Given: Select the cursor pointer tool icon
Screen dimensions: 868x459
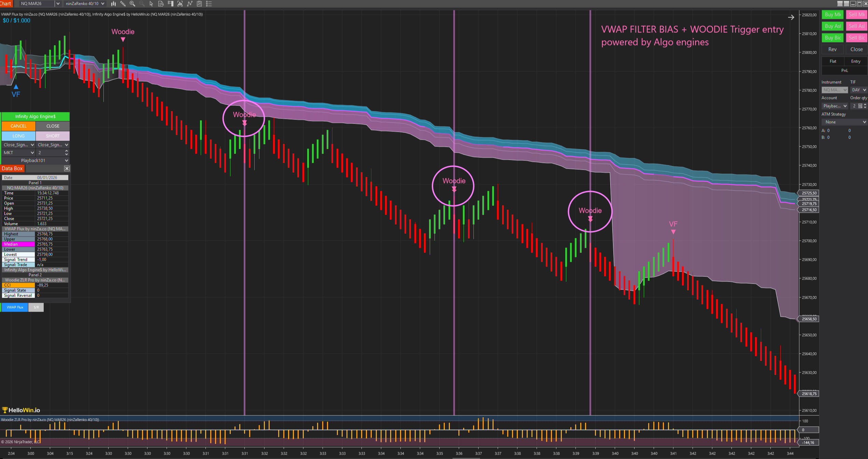Looking at the screenshot, I should click(x=151, y=4).
